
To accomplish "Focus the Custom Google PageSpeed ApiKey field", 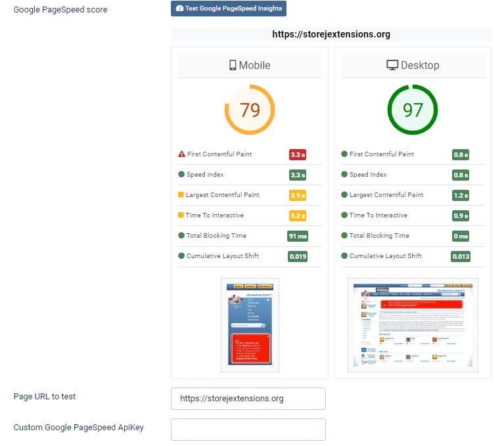I will 248,430.
